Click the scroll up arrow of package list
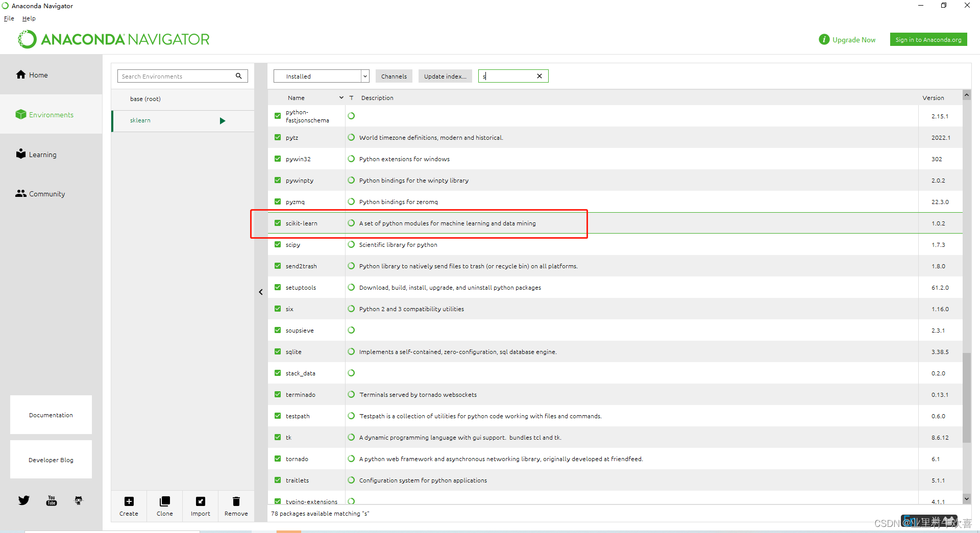The height and width of the screenshot is (533, 980). pyautogui.click(x=967, y=95)
